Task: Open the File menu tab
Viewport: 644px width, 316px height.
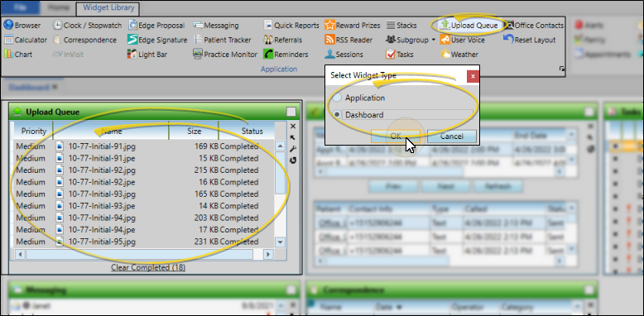Action: point(20,7)
